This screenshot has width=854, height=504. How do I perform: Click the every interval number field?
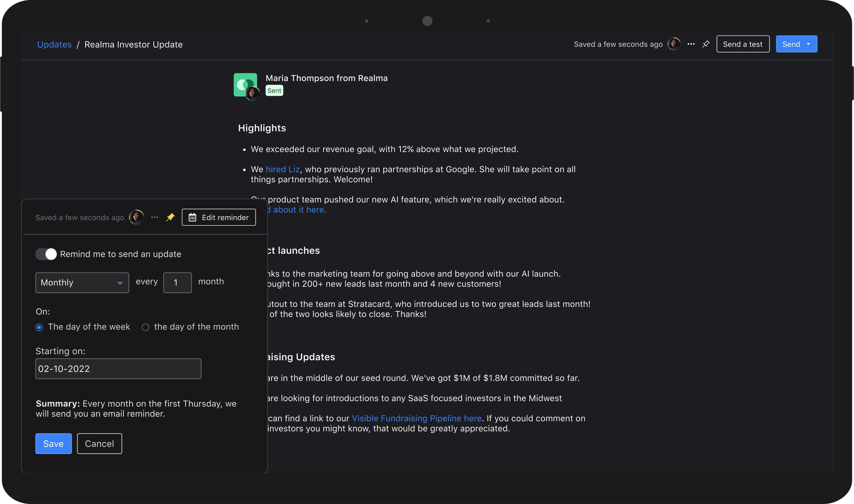[x=177, y=283]
